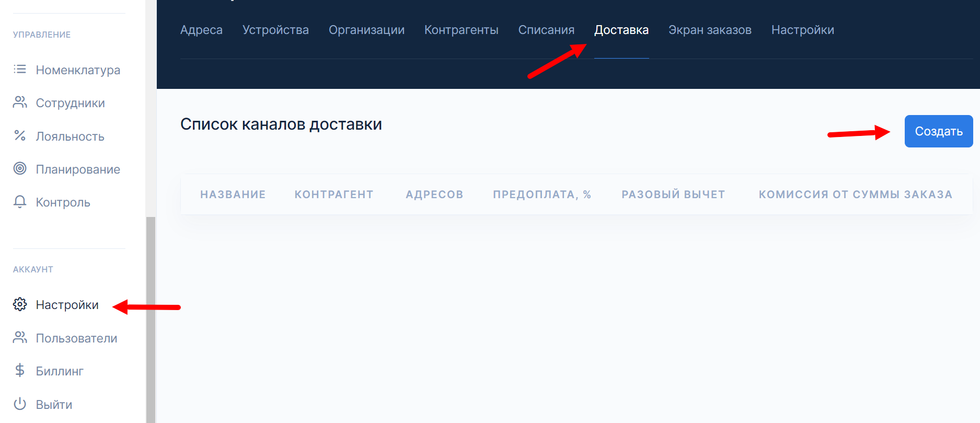Click the Контроль bell icon
This screenshot has height=423, width=980.
[20, 202]
